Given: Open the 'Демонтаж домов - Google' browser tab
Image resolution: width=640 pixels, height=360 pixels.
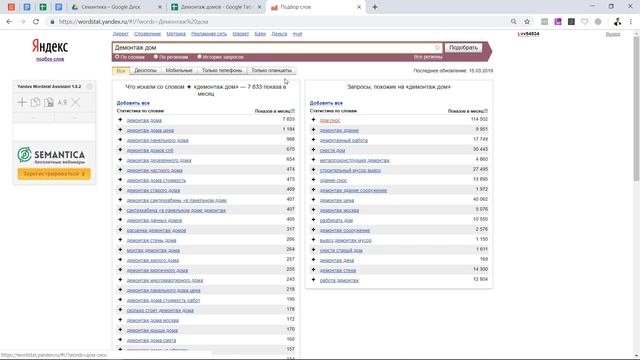Looking at the screenshot, I should coord(216,7).
